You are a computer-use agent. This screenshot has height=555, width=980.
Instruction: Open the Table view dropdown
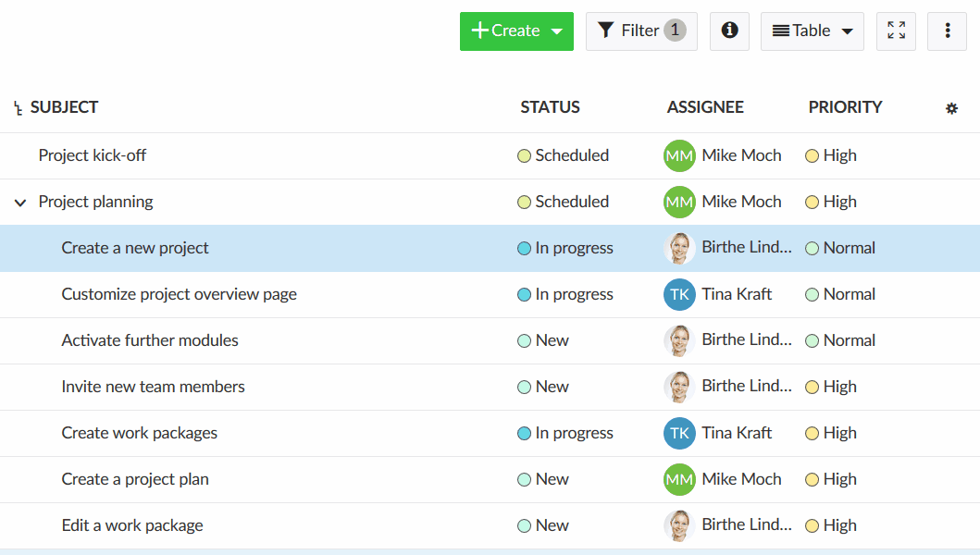(x=812, y=31)
